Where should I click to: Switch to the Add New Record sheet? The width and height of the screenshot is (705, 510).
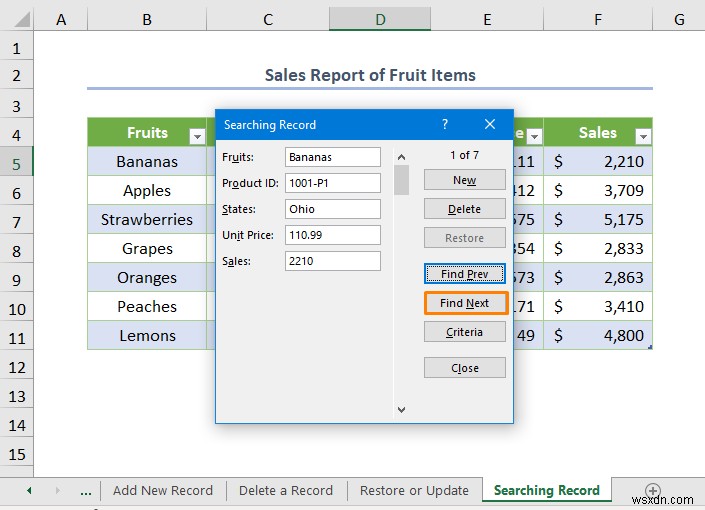point(163,490)
